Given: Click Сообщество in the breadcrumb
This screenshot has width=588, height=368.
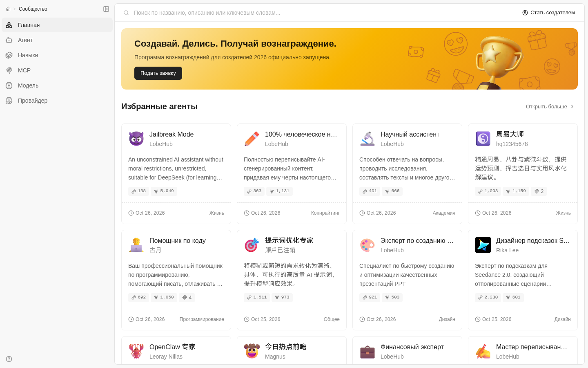Looking at the screenshot, I should 33,9.
